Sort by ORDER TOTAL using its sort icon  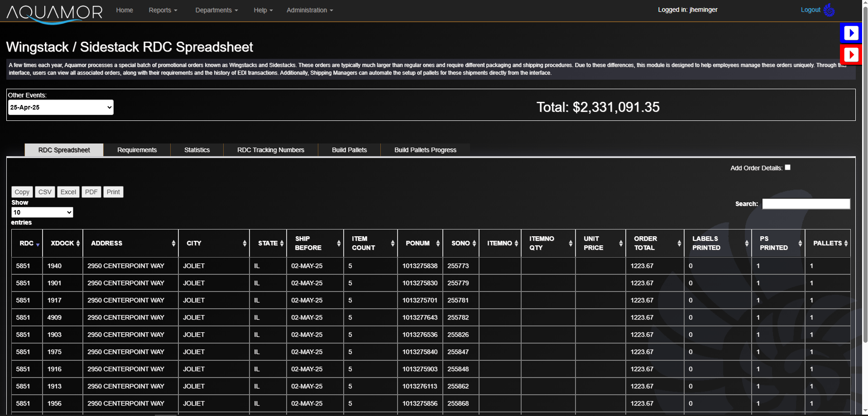point(679,243)
